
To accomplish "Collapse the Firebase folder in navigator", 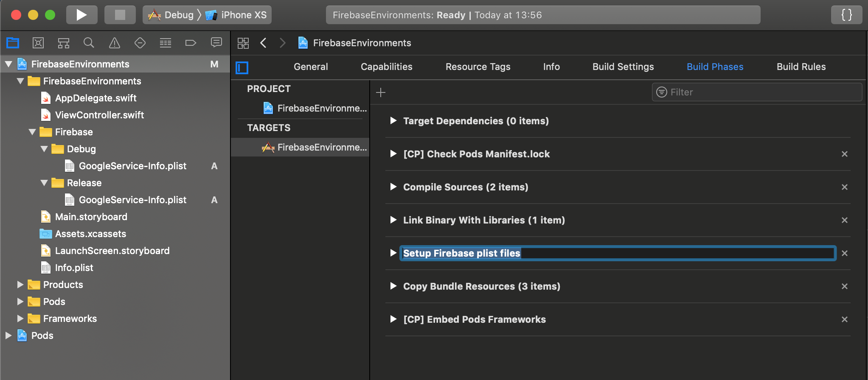I will coord(32,132).
